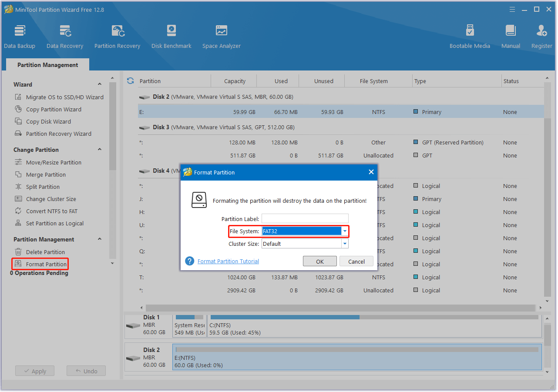Open the Cluster Size dropdown

click(345, 244)
